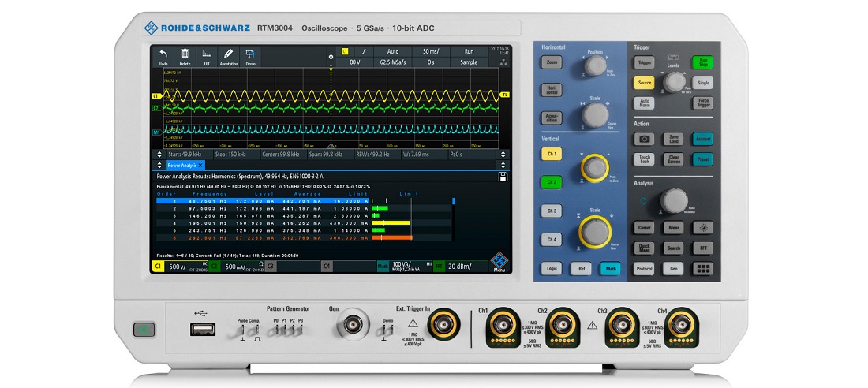This screenshot has width=868, height=388.
Task: Close the Power Analysis tab
Action: click(x=200, y=165)
